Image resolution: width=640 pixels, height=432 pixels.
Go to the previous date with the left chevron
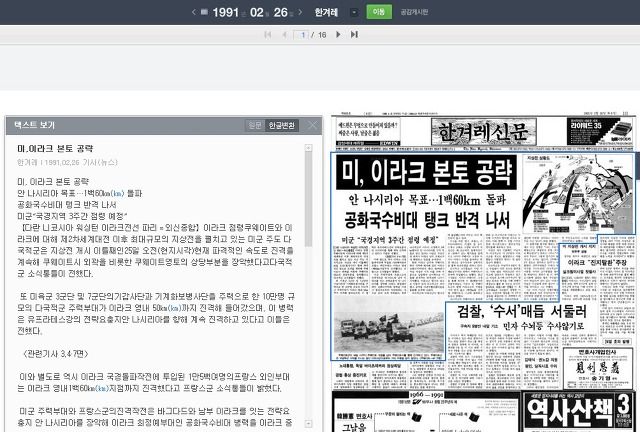193,12
